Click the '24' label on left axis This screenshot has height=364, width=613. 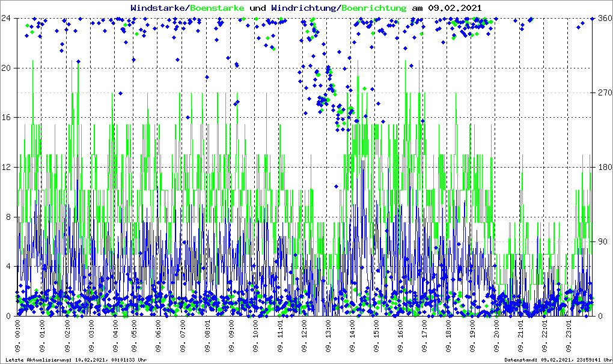[x=8, y=18]
